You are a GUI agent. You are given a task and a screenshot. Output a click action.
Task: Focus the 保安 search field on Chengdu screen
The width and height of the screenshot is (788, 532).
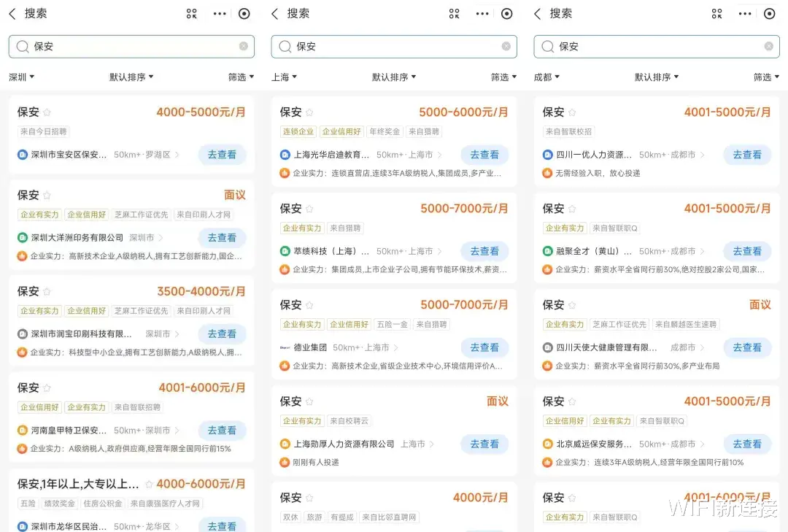[657, 47]
